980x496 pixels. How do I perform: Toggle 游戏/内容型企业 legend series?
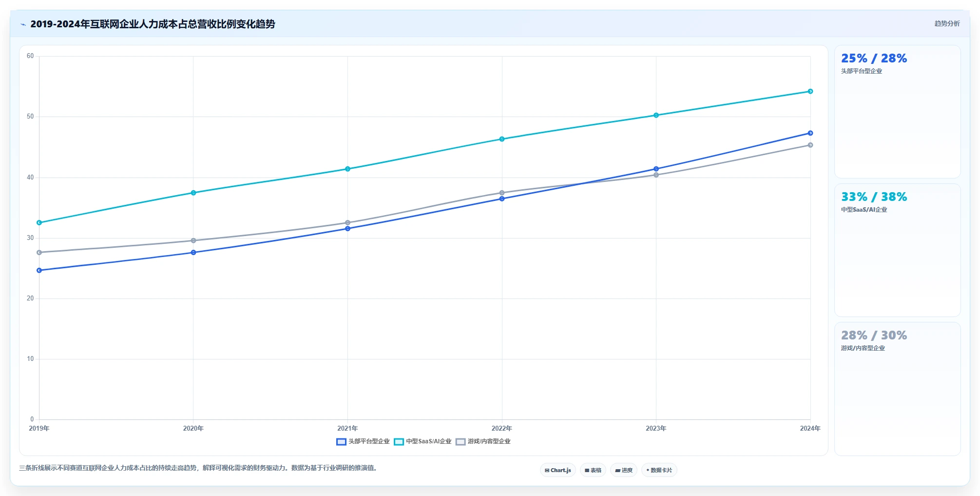(483, 441)
